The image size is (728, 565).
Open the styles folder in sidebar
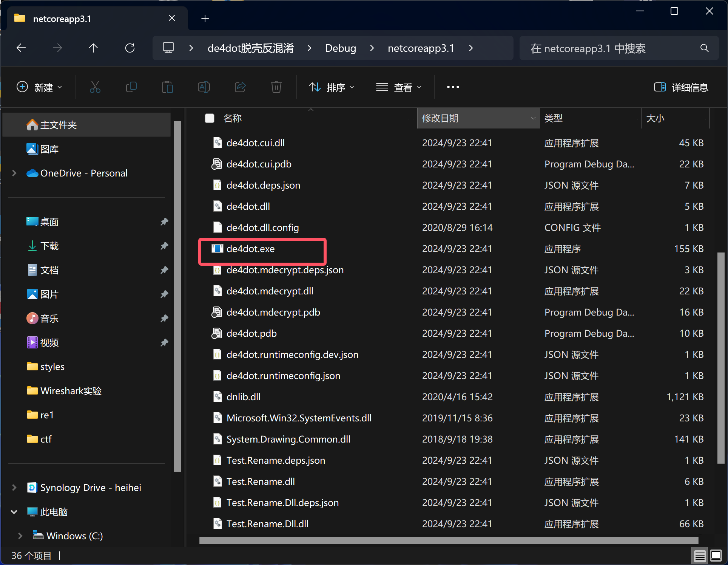(45, 367)
